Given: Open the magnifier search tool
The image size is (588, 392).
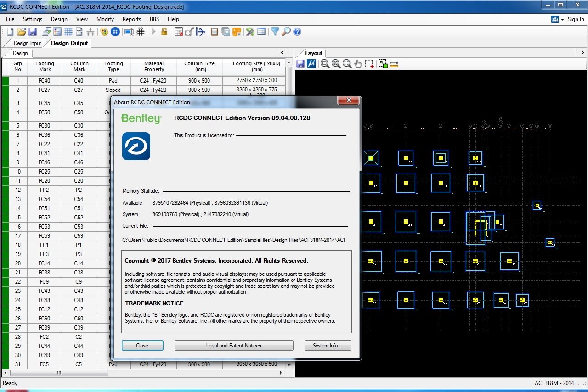Looking at the screenshot, I should 286,32.
